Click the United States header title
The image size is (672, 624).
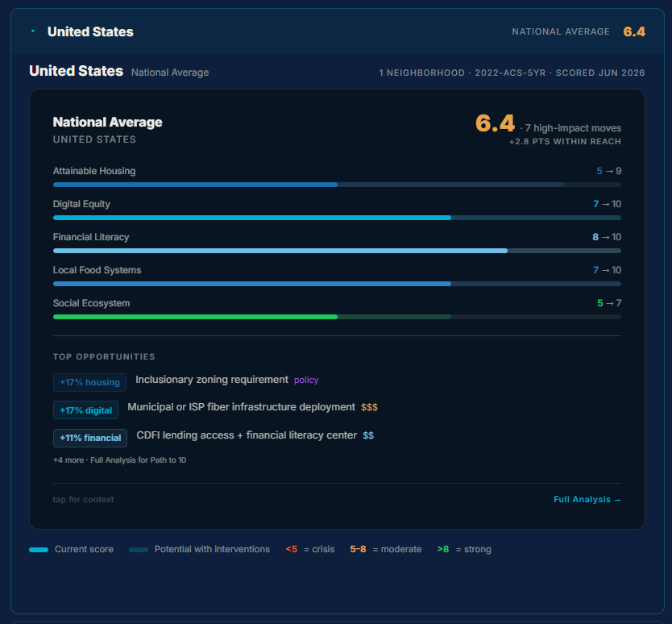pyautogui.click(x=90, y=31)
